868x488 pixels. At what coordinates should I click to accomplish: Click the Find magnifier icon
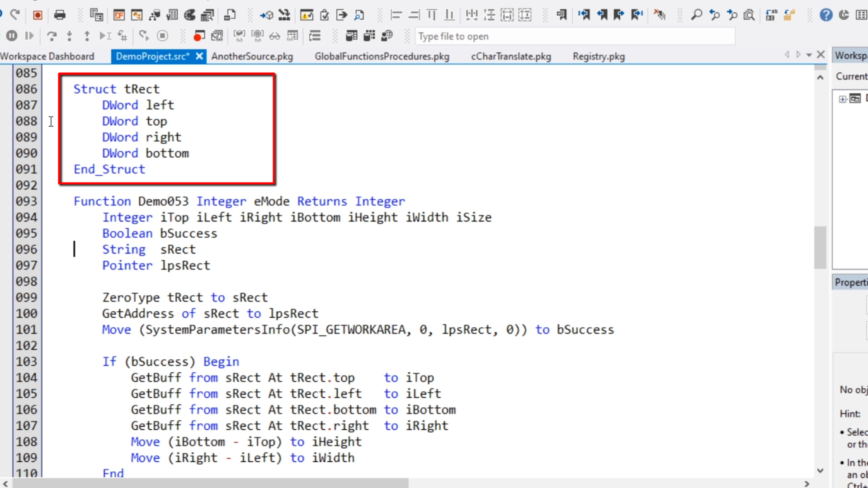pos(696,15)
